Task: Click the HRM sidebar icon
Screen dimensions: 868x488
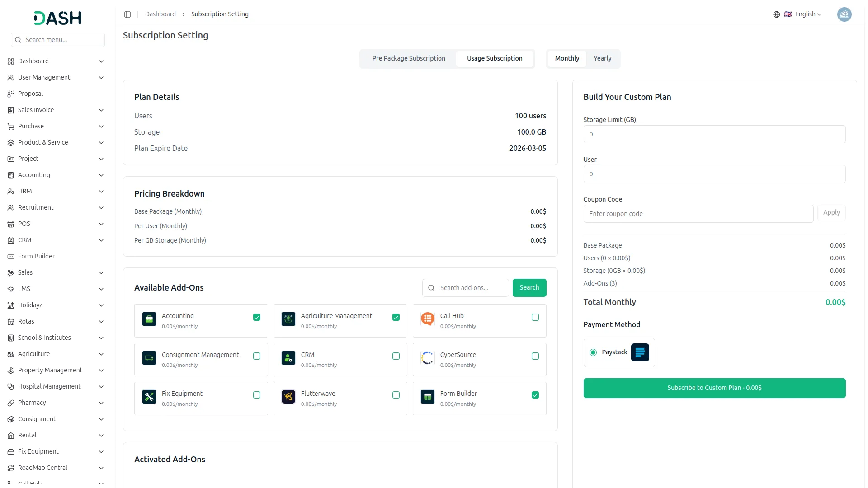Action: (11, 192)
